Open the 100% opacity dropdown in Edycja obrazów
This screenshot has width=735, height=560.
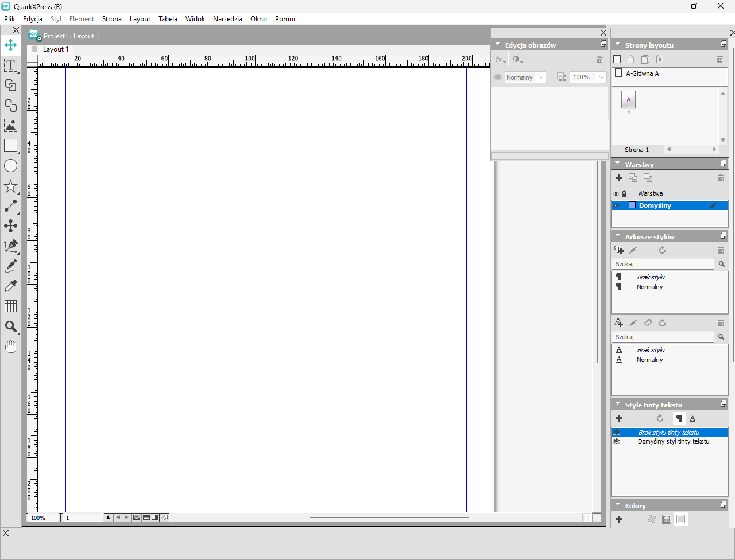tap(589, 77)
